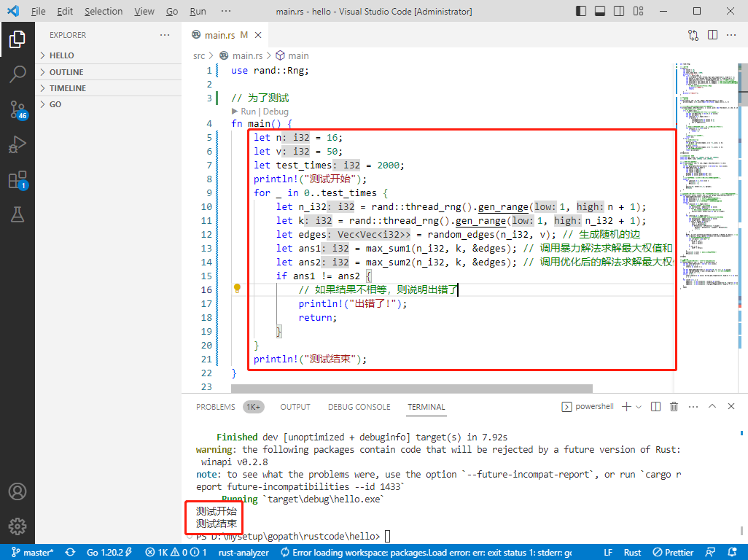Click the Error loading workspace status message
Viewport: 748px width, 560px height.
coord(426,553)
